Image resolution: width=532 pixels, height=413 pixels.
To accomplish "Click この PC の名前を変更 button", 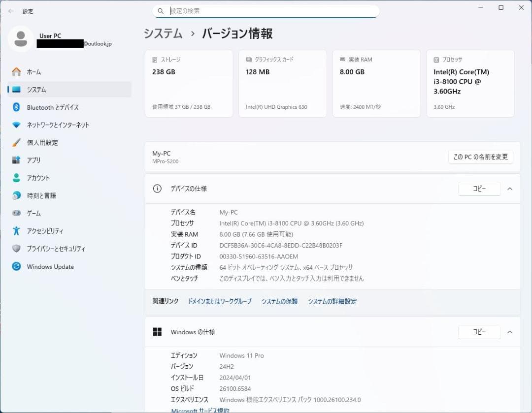I will click(480, 157).
